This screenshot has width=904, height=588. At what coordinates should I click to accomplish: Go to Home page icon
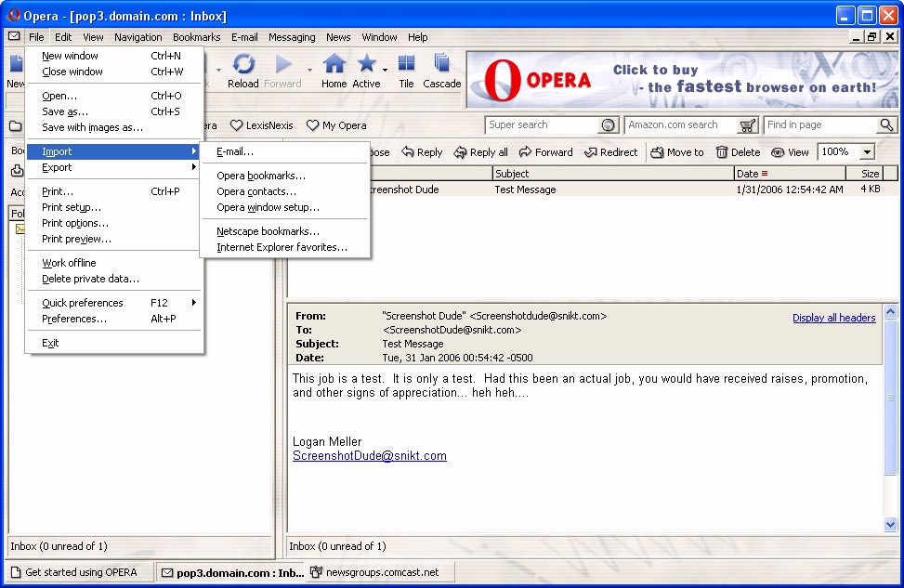tap(334, 64)
